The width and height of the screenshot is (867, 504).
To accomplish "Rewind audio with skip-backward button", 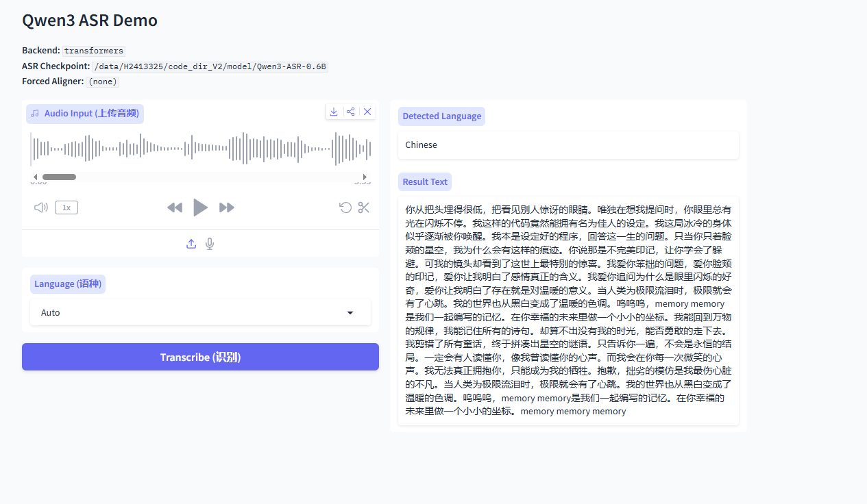I will pos(175,207).
